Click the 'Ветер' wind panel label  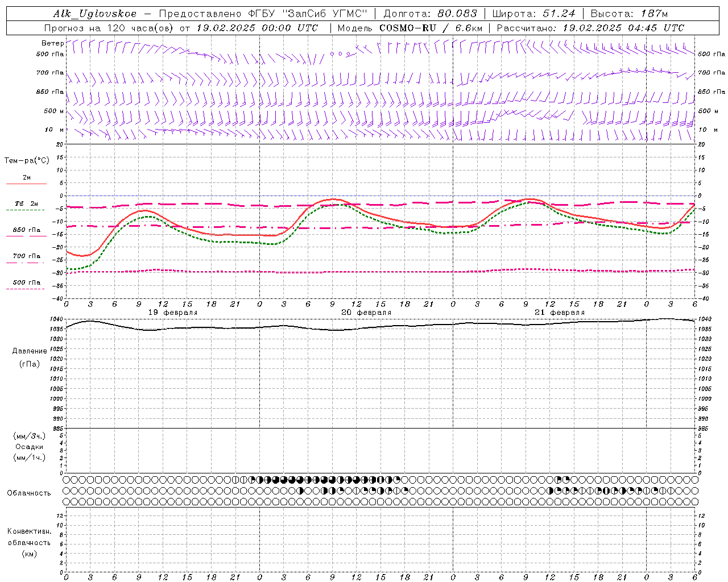[52, 43]
